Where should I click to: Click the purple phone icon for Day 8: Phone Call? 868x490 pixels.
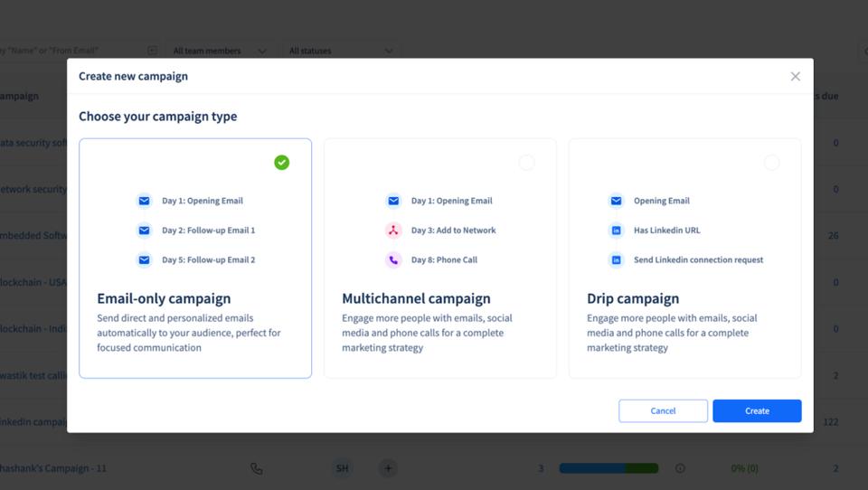(x=393, y=259)
